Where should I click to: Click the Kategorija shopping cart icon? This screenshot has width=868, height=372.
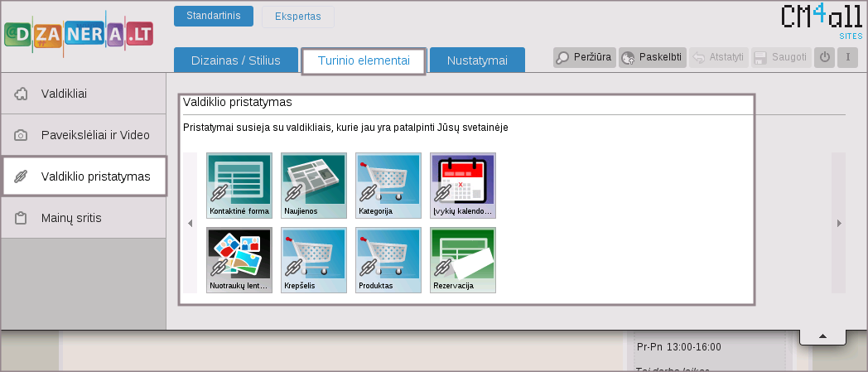388,186
